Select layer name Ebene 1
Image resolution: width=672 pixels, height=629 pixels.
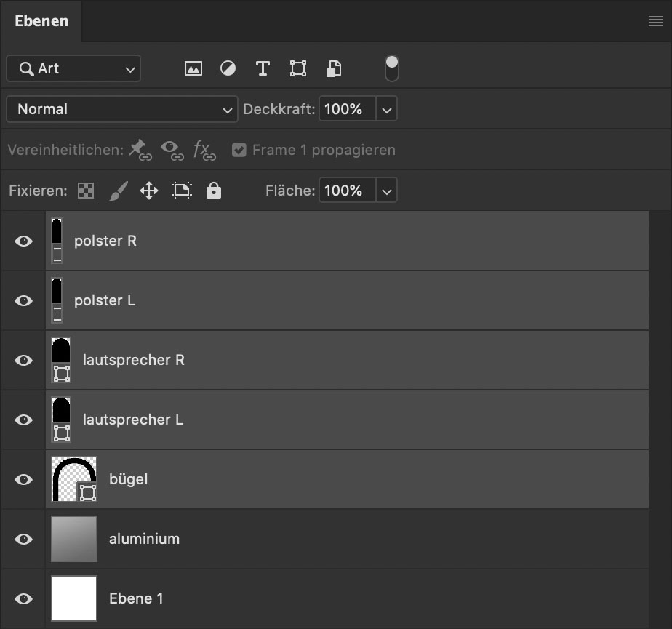[136, 598]
